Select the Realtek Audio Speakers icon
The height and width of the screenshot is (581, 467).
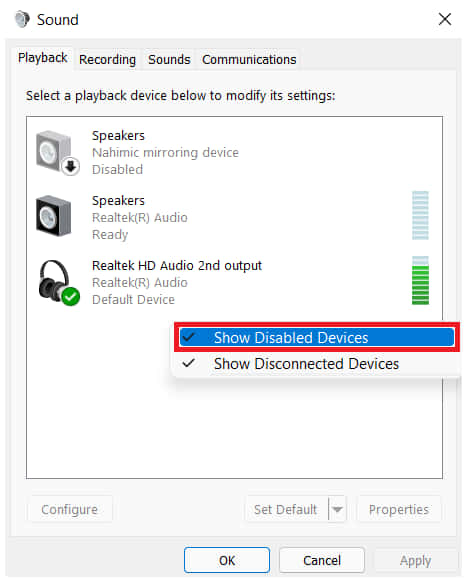(x=54, y=216)
